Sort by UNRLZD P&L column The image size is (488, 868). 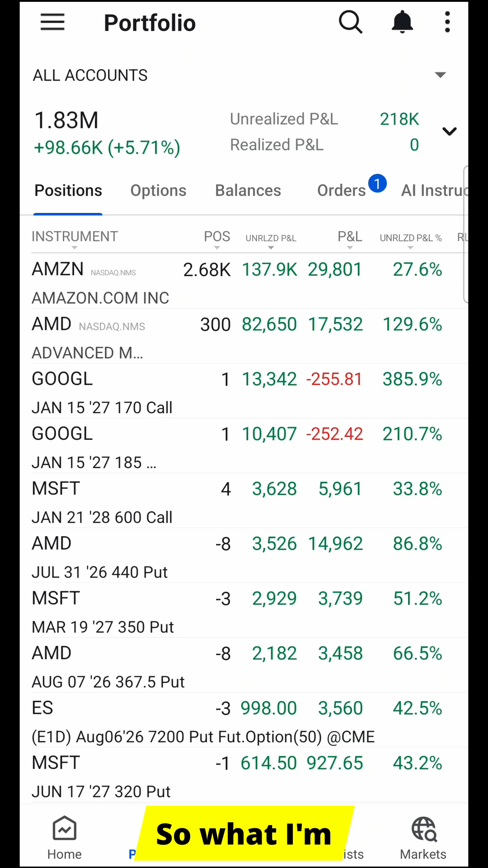click(x=271, y=238)
